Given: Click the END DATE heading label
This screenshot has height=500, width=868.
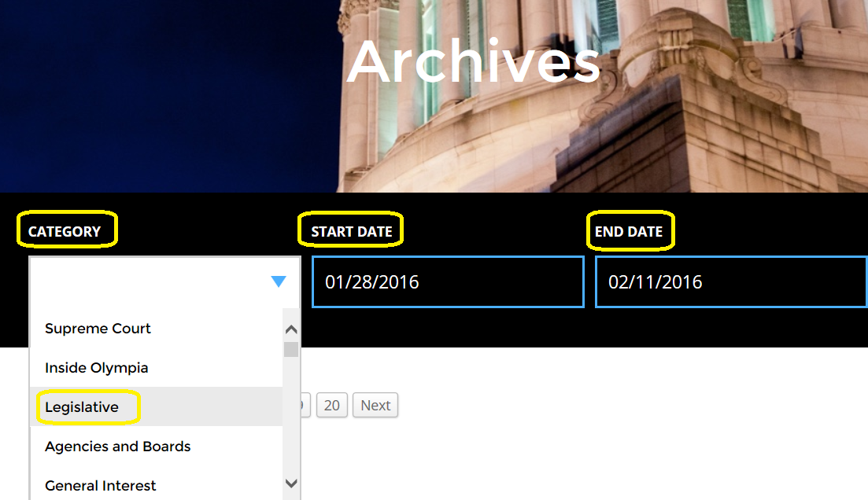Looking at the screenshot, I should tap(630, 230).
